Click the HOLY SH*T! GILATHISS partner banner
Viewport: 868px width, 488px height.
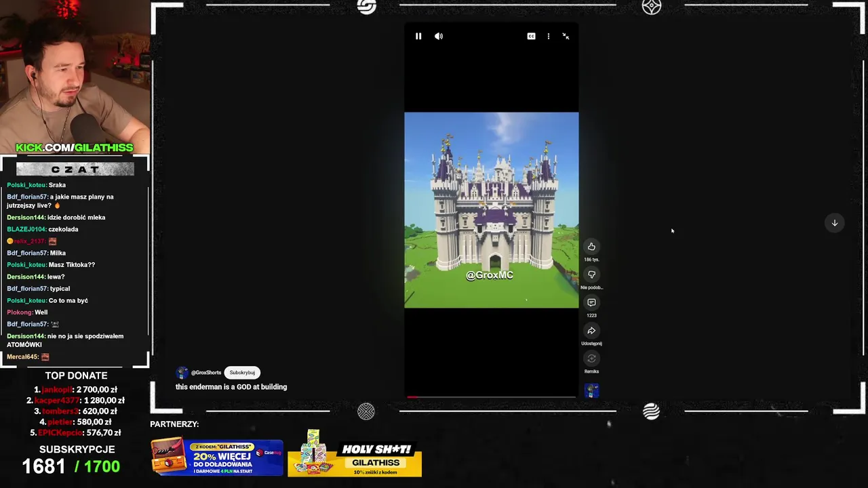355,454
